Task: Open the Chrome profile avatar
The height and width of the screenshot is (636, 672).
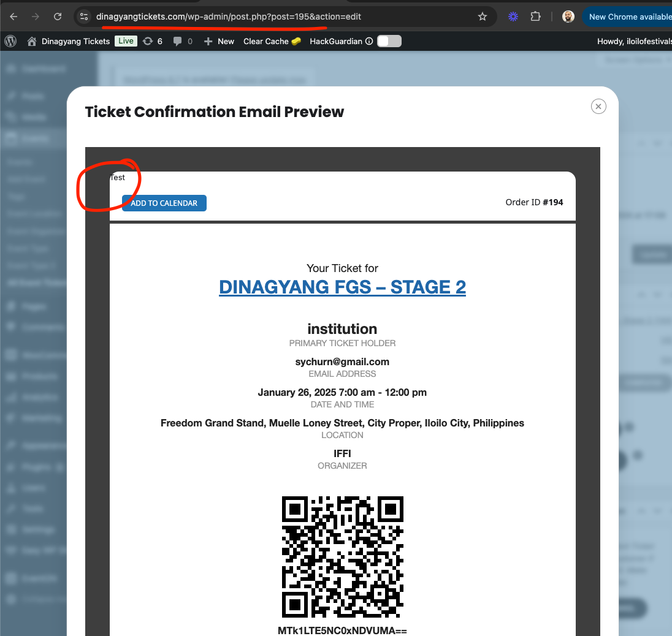Action: 568,17
